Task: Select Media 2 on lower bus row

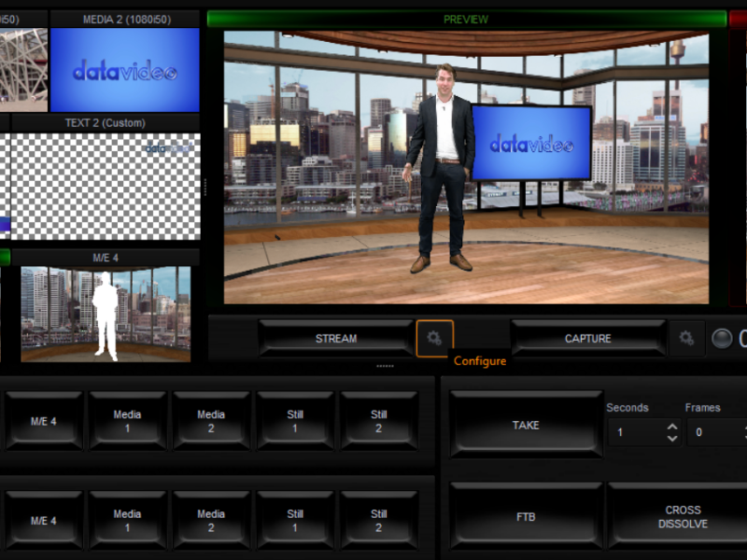Action: click(x=211, y=521)
